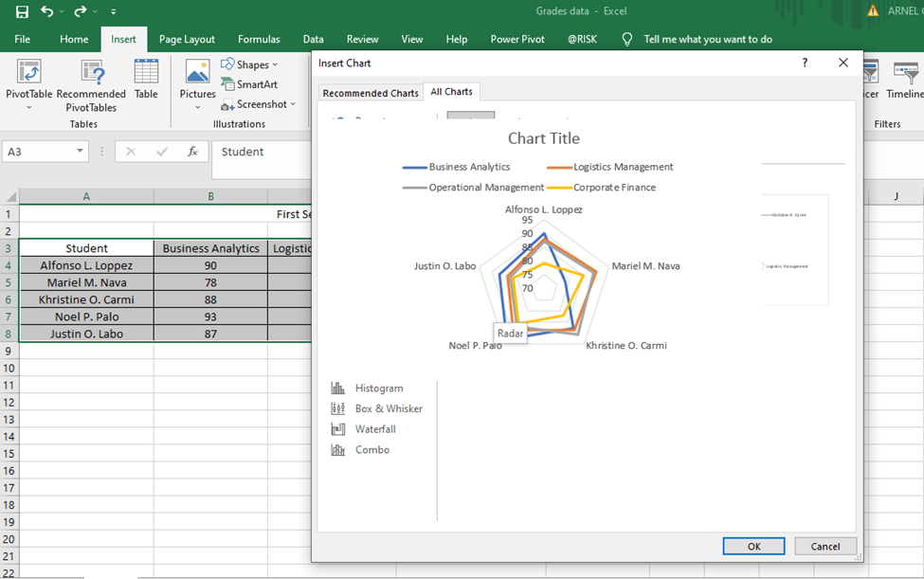Click the Tell me lightbulb icon
This screenshot has height=579, width=924.
coord(627,40)
